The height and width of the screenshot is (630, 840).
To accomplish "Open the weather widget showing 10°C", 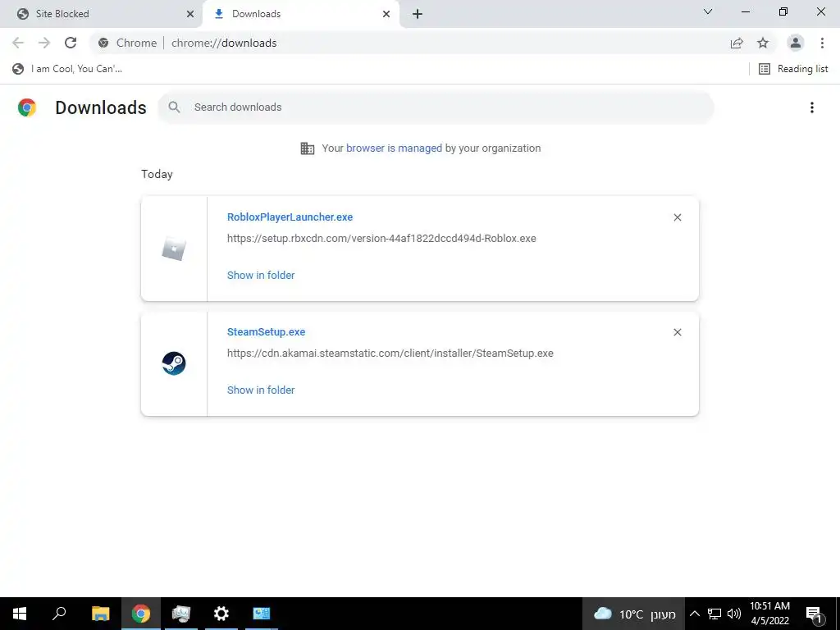I will click(634, 614).
